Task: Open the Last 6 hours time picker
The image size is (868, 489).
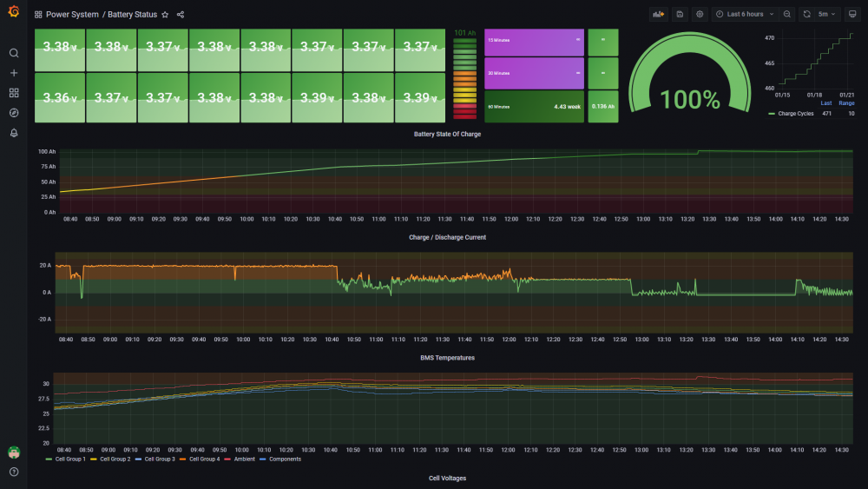Action: point(745,15)
